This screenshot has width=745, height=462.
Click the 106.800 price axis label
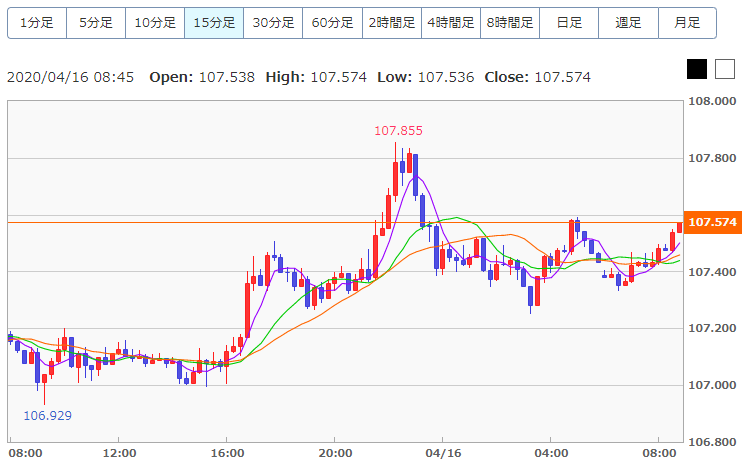(x=712, y=442)
